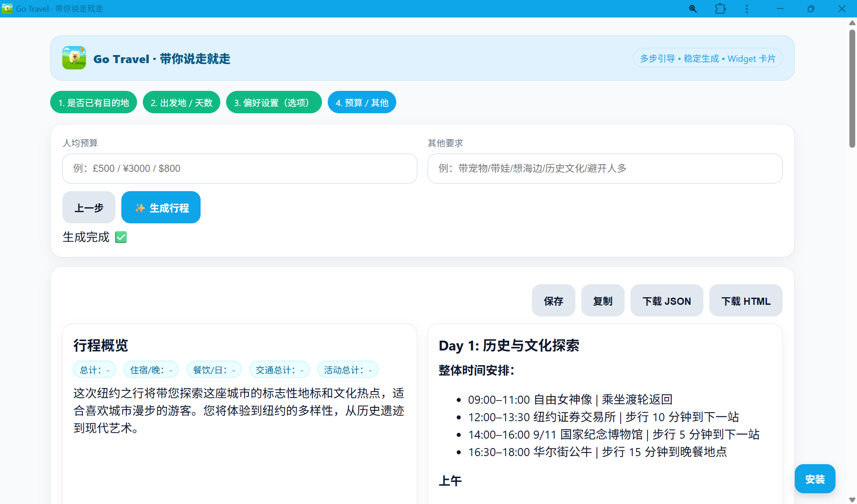Click the Day 1: 历史与文化探索 heading
Viewport: 857px width, 504px height.
tap(509, 346)
